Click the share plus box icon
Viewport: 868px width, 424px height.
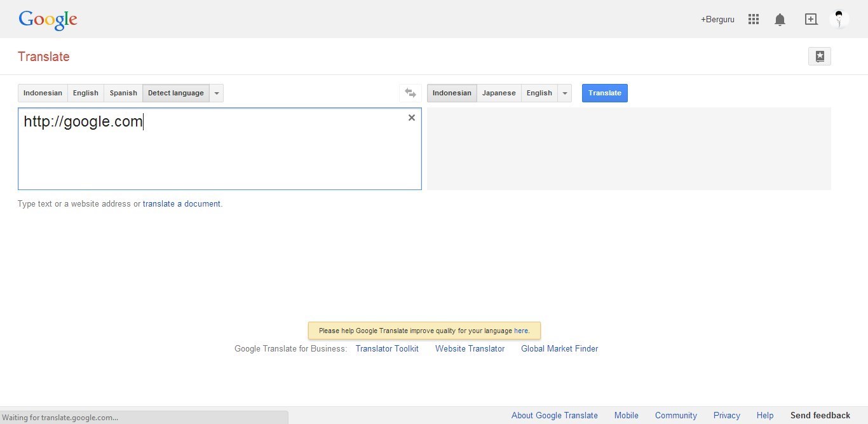click(811, 19)
